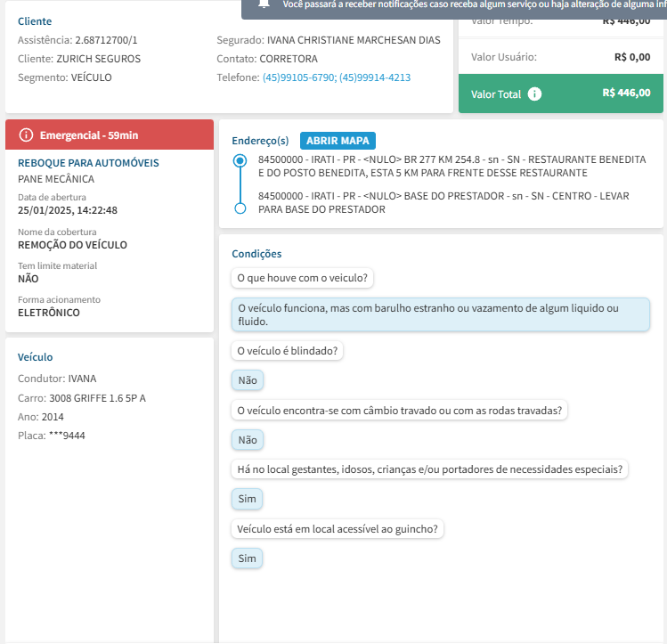The width and height of the screenshot is (667, 644).
Task: Click question about câmbio travado ou rodas travadas
Action: (x=400, y=411)
